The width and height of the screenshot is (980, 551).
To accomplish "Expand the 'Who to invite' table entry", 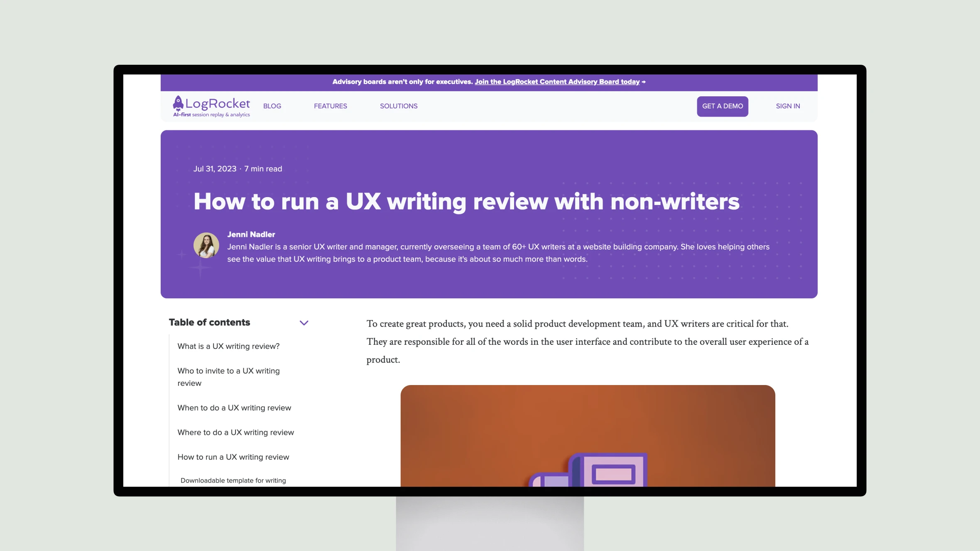I will (x=229, y=377).
